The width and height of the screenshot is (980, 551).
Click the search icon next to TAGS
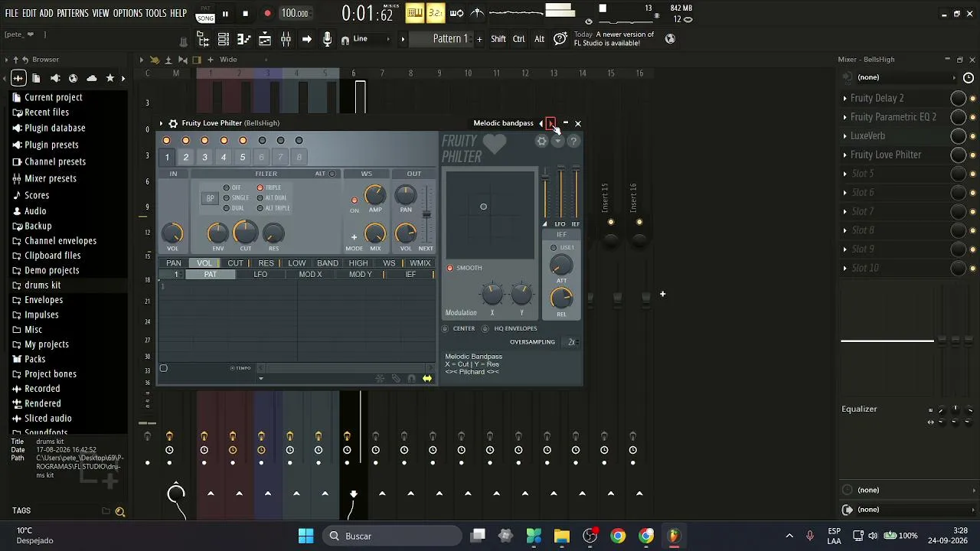120,511
